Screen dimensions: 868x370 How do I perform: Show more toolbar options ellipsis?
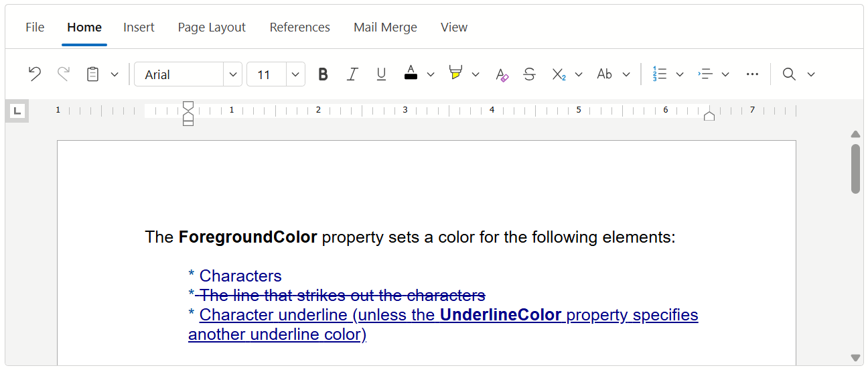point(752,74)
